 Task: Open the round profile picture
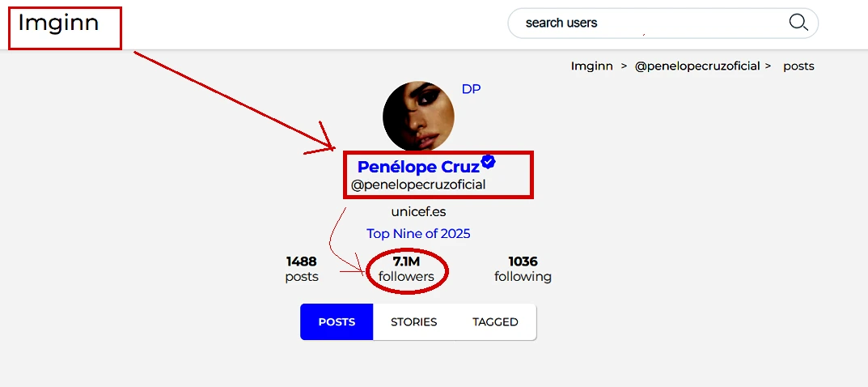(418, 116)
